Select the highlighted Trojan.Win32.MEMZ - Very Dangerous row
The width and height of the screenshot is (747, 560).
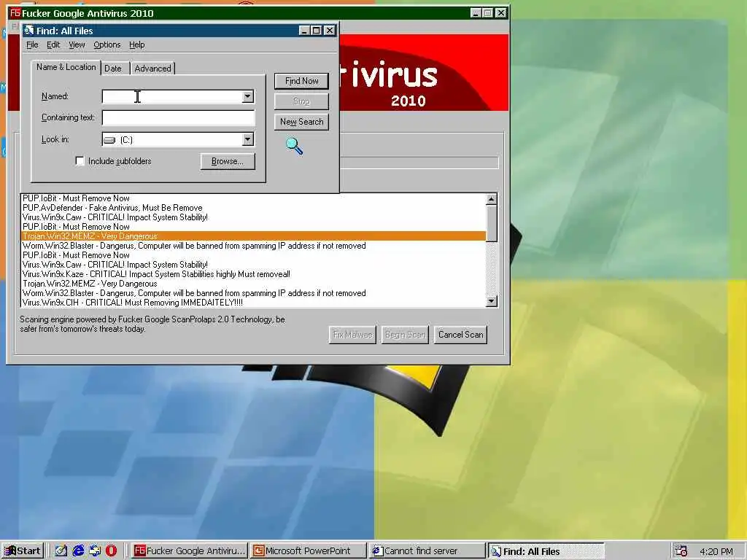(x=253, y=236)
